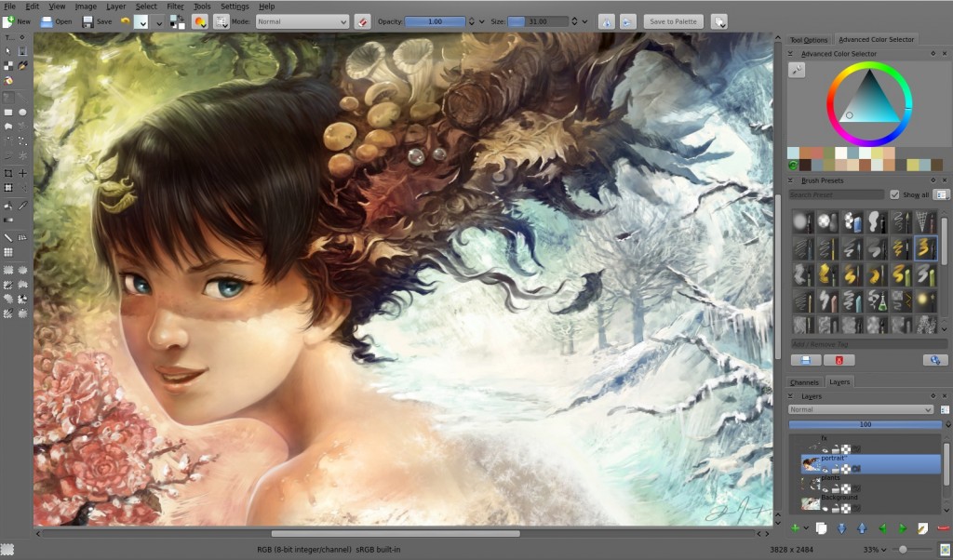Switch to the Channels tab

pyautogui.click(x=804, y=382)
